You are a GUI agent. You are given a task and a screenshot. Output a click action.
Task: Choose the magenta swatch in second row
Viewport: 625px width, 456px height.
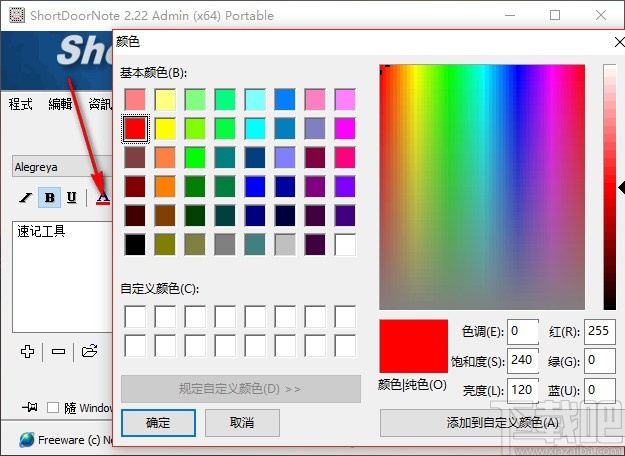coord(345,128)
